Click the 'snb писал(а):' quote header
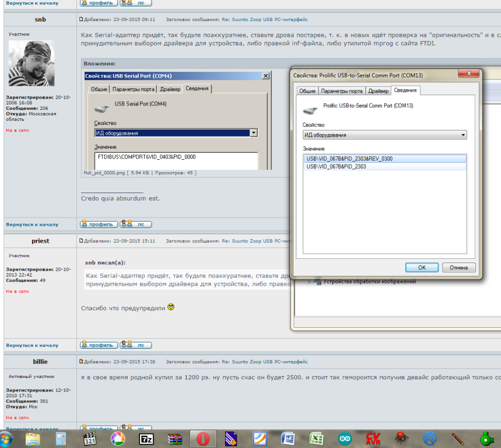Screen dimensions: 501x448 [105, 262]
